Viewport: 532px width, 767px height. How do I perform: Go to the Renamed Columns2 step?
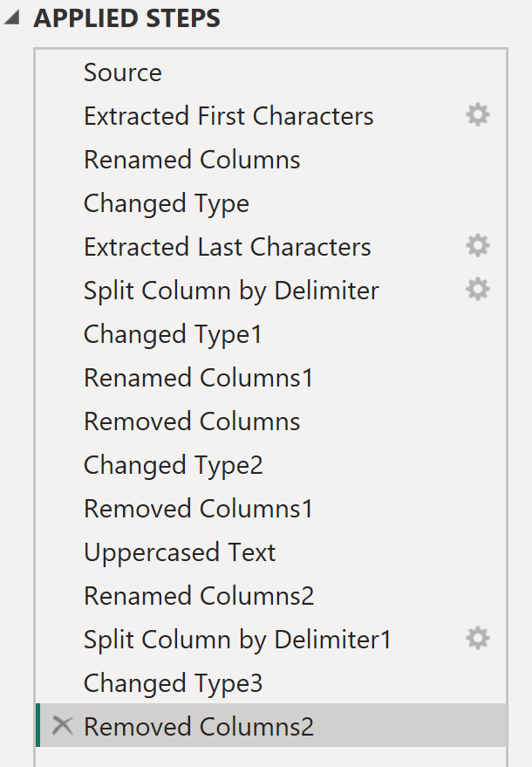click(199, 596)
